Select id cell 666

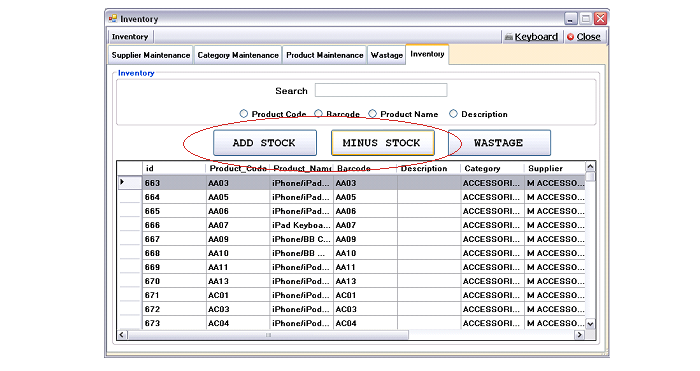(x=175, y=225)
